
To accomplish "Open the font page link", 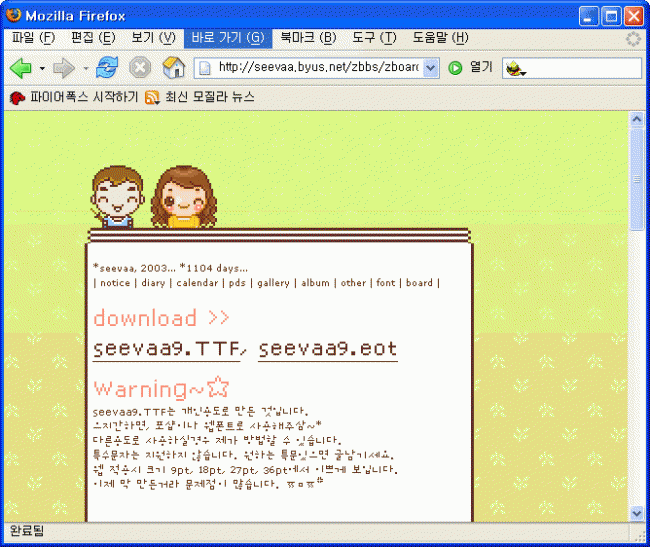I will tap(386, 283).
